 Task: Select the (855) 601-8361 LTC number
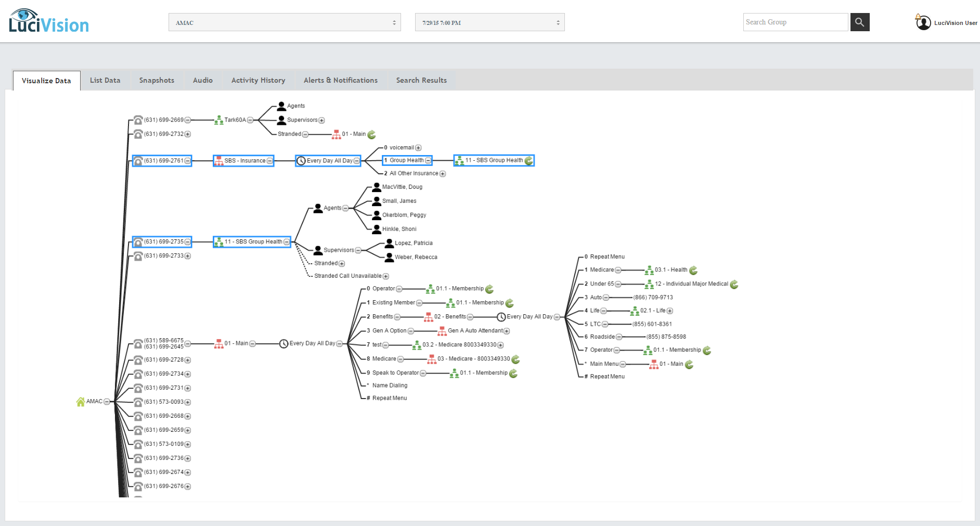[x=652, y=324]
